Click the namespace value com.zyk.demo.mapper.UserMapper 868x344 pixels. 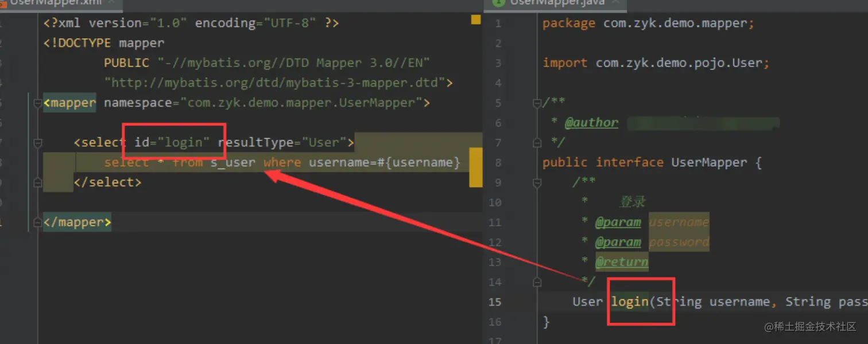(x=301, y=103)
